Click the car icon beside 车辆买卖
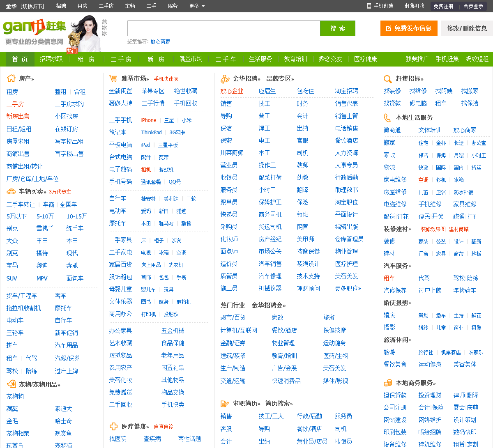 click(x=11, y=191)
